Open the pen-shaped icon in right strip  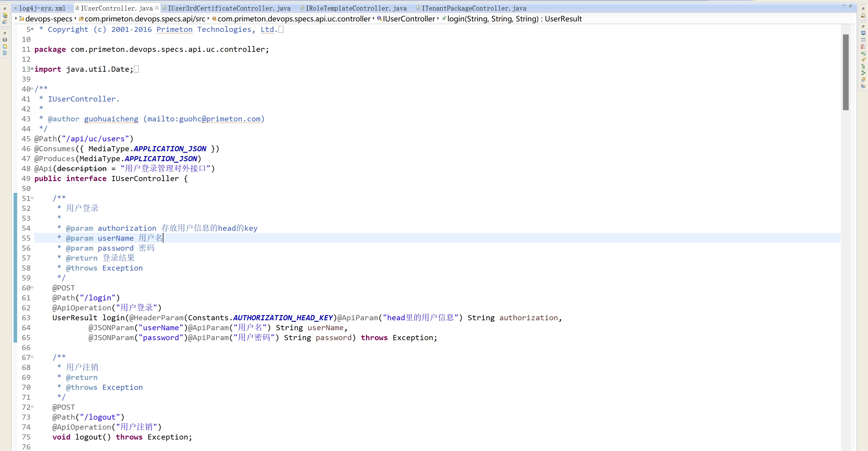click(863, 60)
